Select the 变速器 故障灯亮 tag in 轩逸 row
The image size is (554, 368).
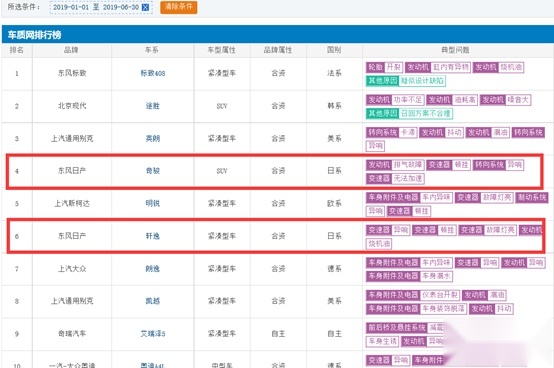[x=488, y=230]
